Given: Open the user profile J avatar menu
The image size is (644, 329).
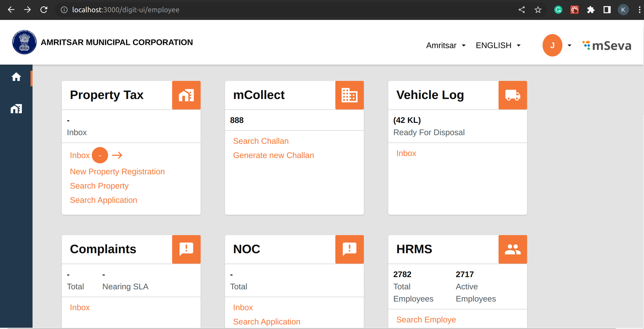Looking at the screenshot, I should 552,46.
